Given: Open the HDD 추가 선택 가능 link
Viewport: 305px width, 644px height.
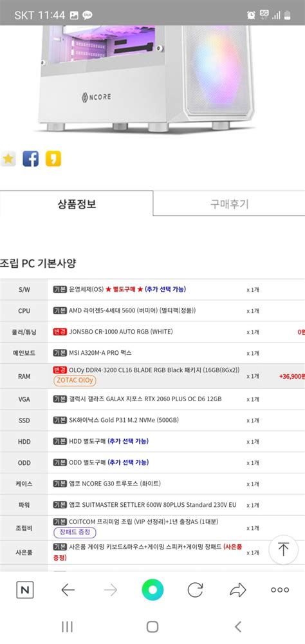Looking at the screenshot, I should tap(128, 441).
